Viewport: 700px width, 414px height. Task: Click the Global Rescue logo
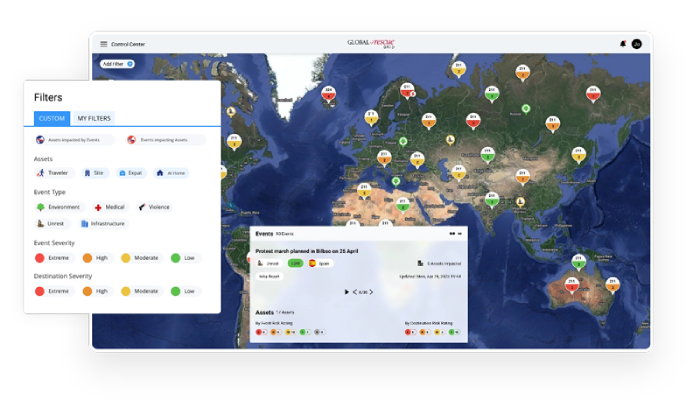(370, 43)
